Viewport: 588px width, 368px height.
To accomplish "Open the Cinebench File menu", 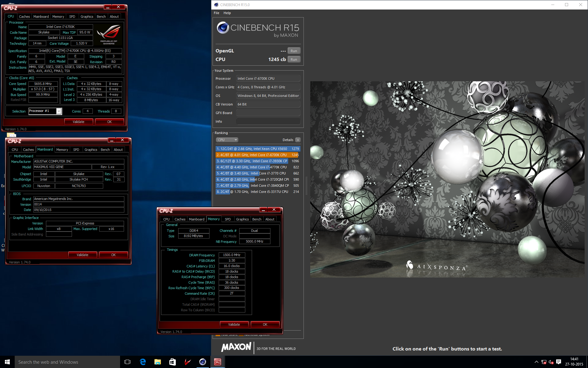I will pyautogui.click(x=217, y=13).
